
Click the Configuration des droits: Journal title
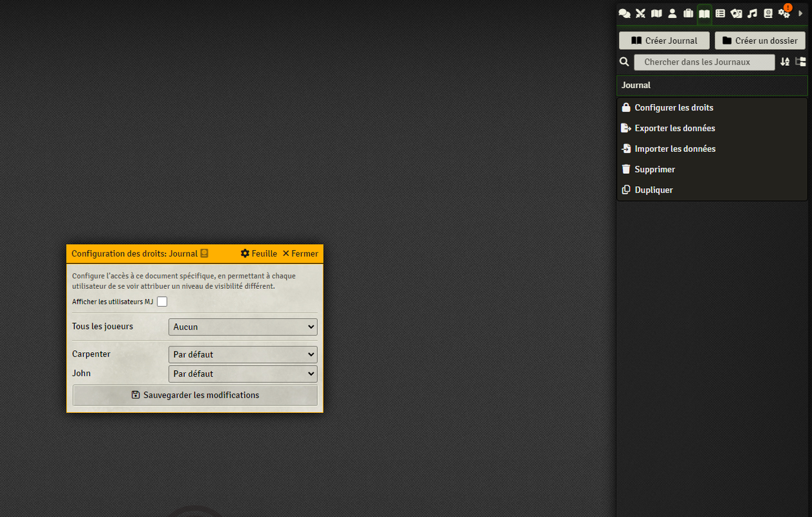[134, 253]
